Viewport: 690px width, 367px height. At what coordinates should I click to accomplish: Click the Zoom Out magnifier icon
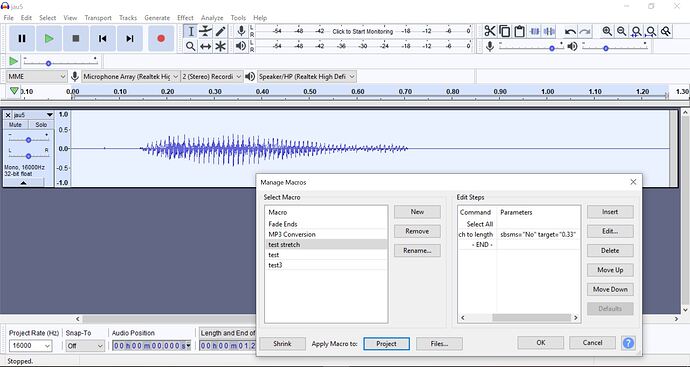click(x=622, y=31)
